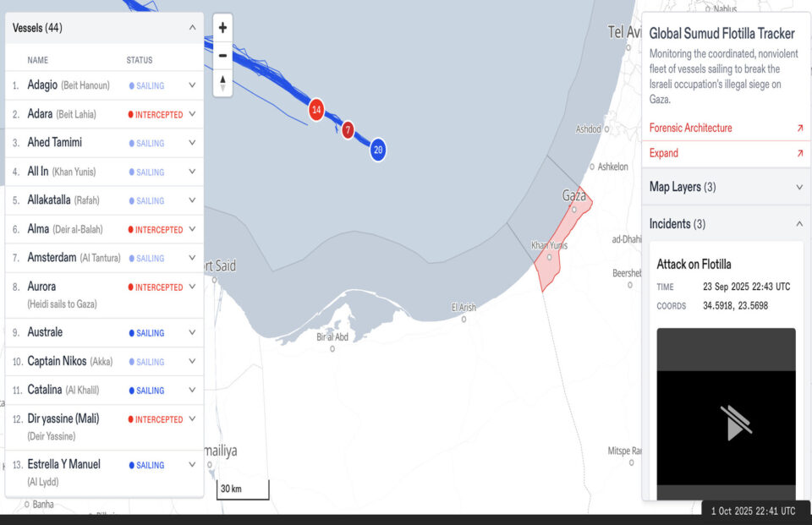Click the zoom out minus button
The width and height of the screenshot is (812, 525).
point(222,55)
